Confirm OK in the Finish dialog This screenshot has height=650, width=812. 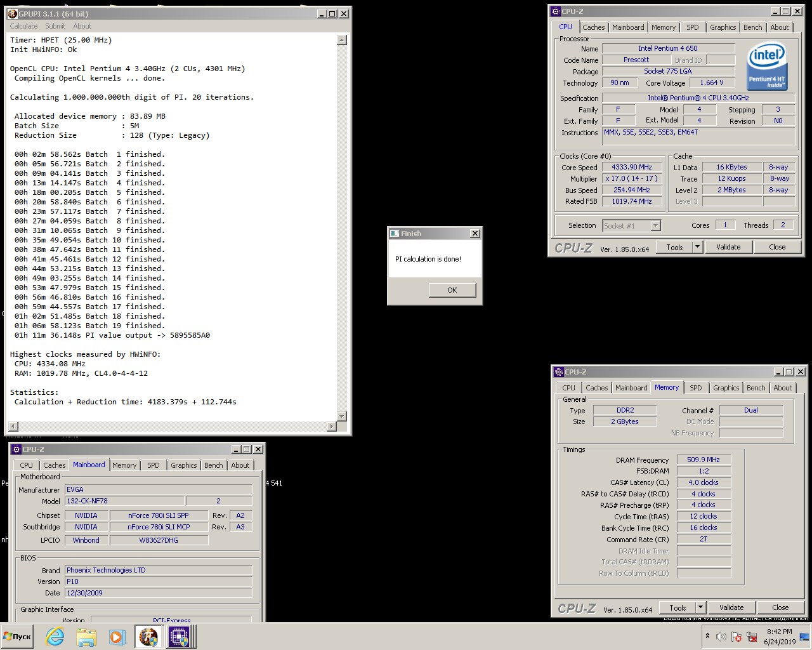tap(452, 290)
